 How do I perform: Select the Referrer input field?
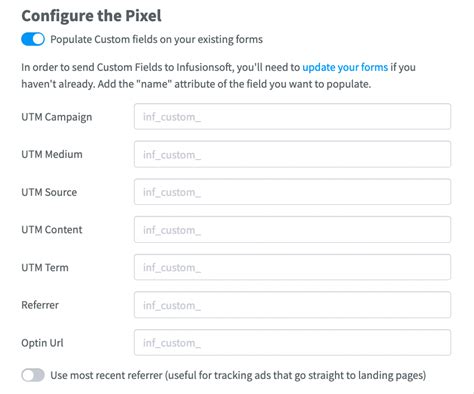pos(292,305)
